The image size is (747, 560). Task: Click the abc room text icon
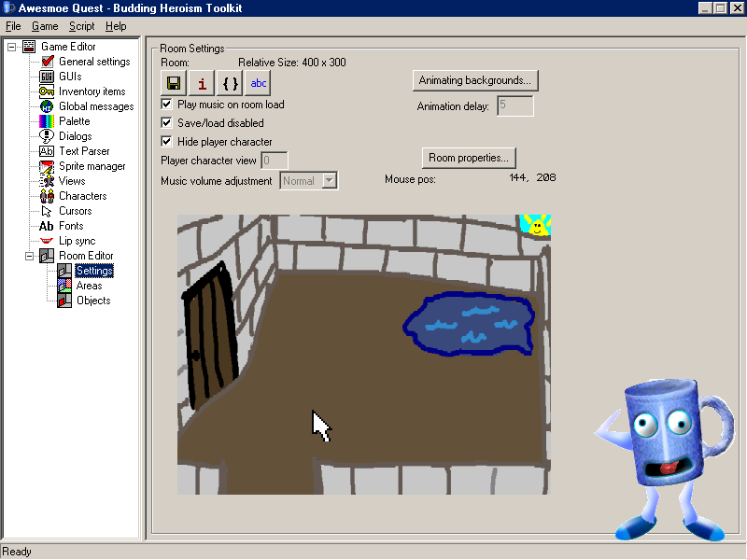pyautogui.click(x=258, y=82)
